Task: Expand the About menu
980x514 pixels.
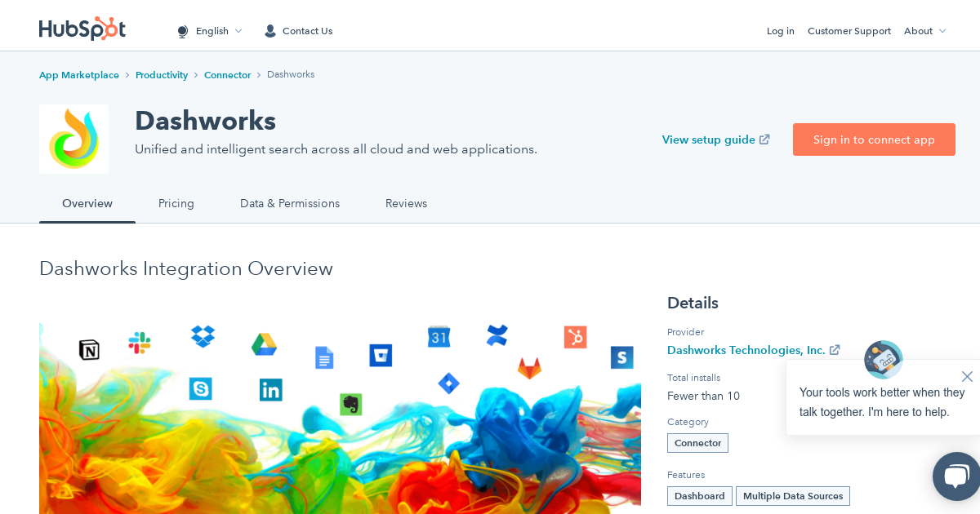Action: click(924, 31)
